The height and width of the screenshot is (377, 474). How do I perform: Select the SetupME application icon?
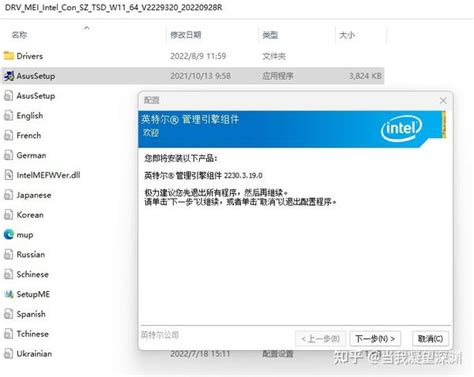9,294
